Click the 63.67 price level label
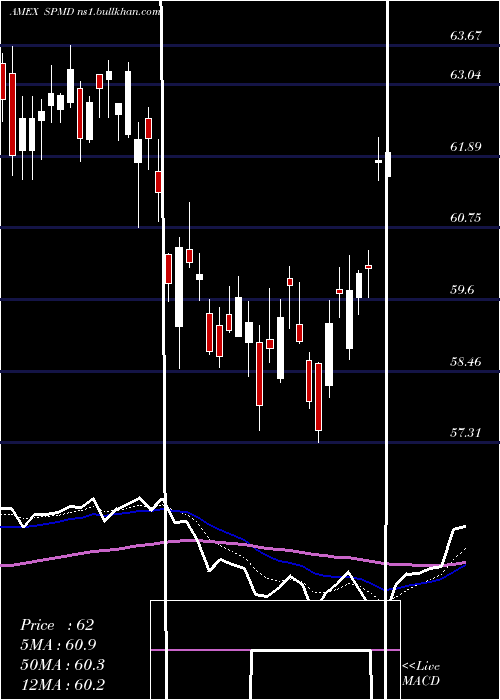Screen dimensions: 500x700 point(466,36)
